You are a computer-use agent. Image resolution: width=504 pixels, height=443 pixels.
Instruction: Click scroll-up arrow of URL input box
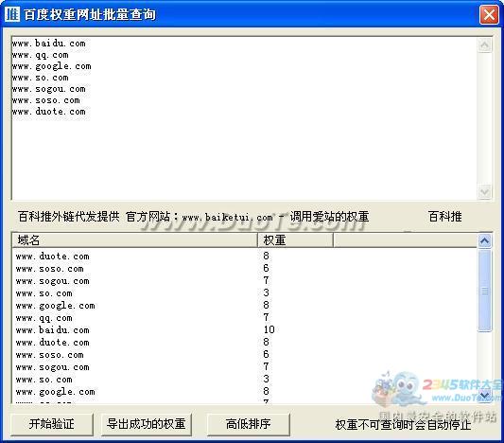(484, 45)
